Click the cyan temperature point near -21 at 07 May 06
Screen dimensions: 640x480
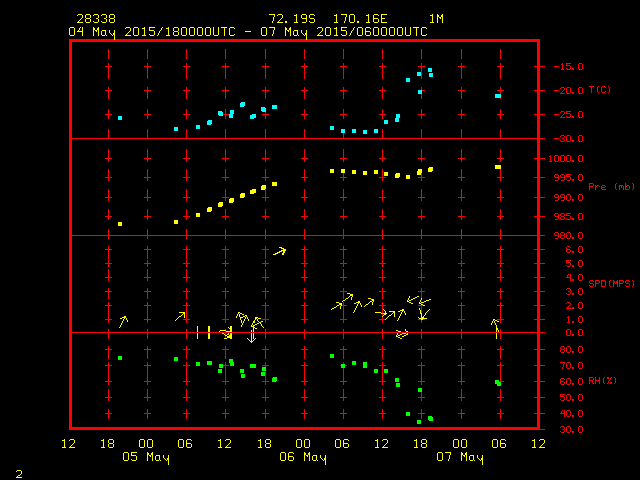coord(498,96)
